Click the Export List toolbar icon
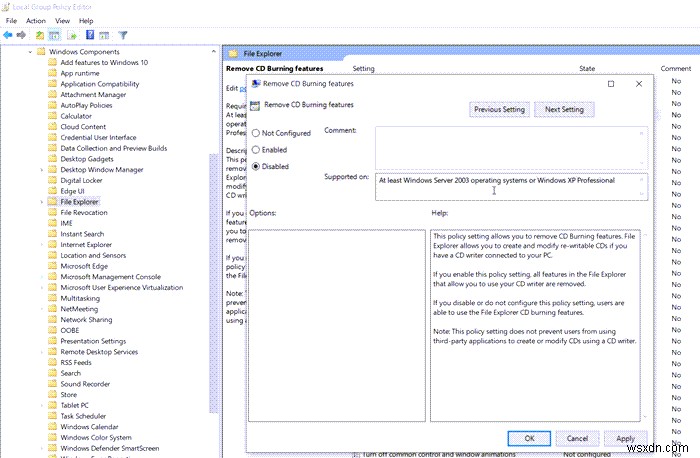This screenshot has height=458, width=700. click(x=72, y=35)
